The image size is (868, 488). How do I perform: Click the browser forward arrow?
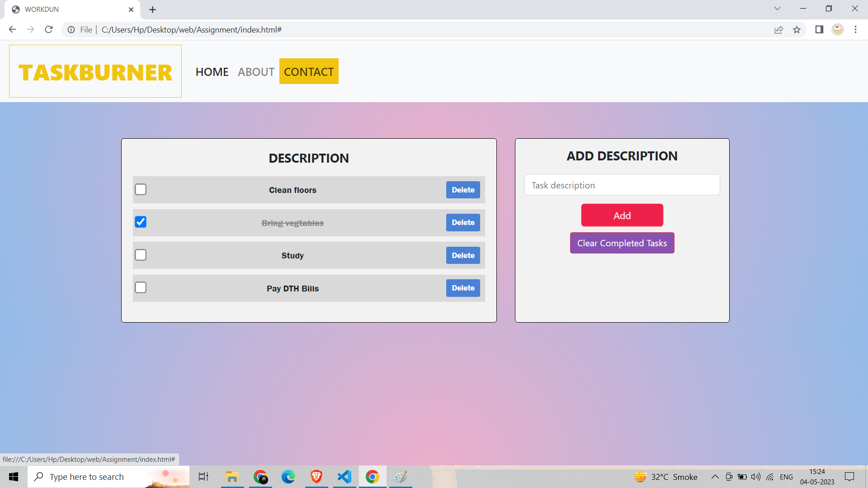tap(30, 29)
